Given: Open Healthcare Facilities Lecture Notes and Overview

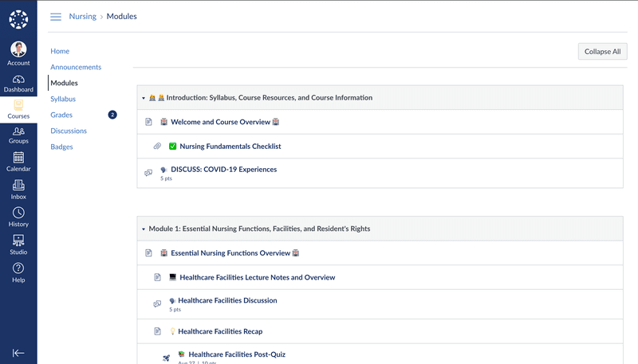Looking at the screenshot, I should 258,277.
